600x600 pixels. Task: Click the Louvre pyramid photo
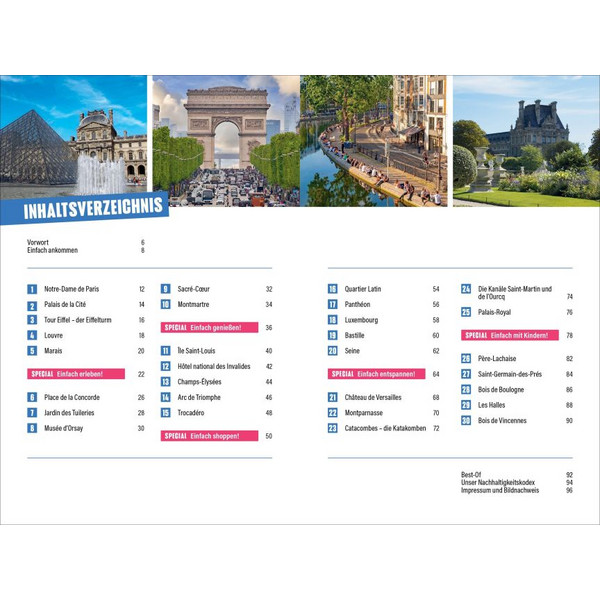[73, 136]
